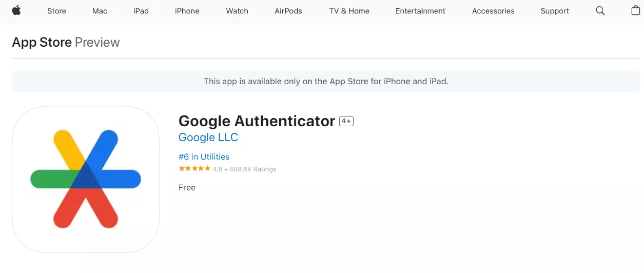Click the Apple logo icon
This screenshot has width=644, height=273.
click(x=16, y=10)
